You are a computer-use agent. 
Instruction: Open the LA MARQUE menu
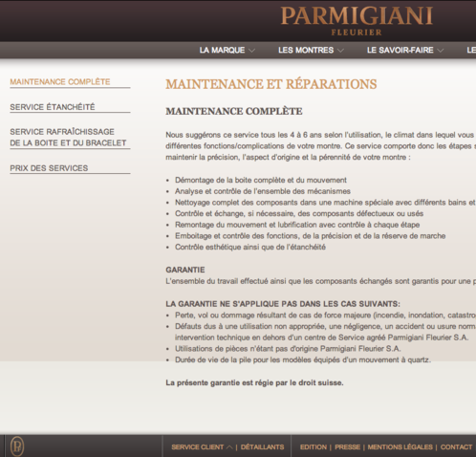[222, 51]
